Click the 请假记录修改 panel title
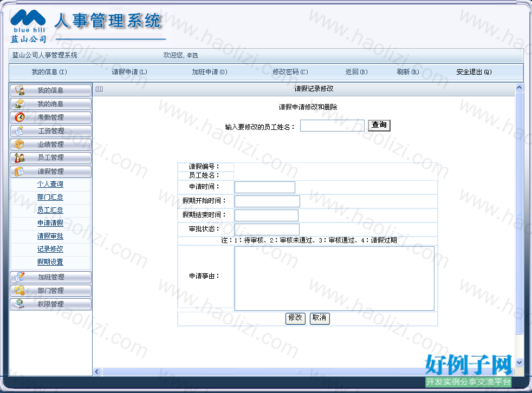Image resolution: width=532 pixels, height=393 pixels. 314,89
